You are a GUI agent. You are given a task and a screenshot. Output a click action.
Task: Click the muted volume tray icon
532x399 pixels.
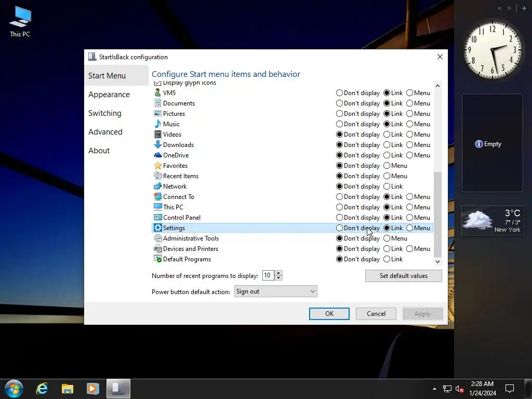click(459, 389)
